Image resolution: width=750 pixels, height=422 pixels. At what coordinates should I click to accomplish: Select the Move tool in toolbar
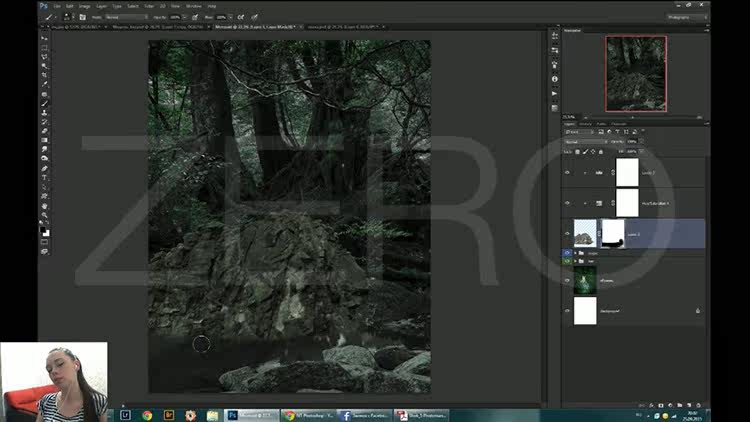(44, 37)
